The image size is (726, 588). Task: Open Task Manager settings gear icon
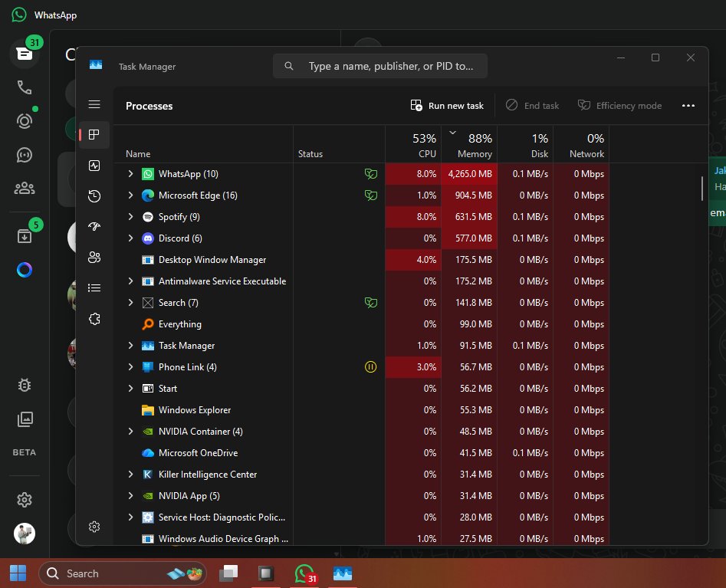pyautogui.click(x=94, y=527)
